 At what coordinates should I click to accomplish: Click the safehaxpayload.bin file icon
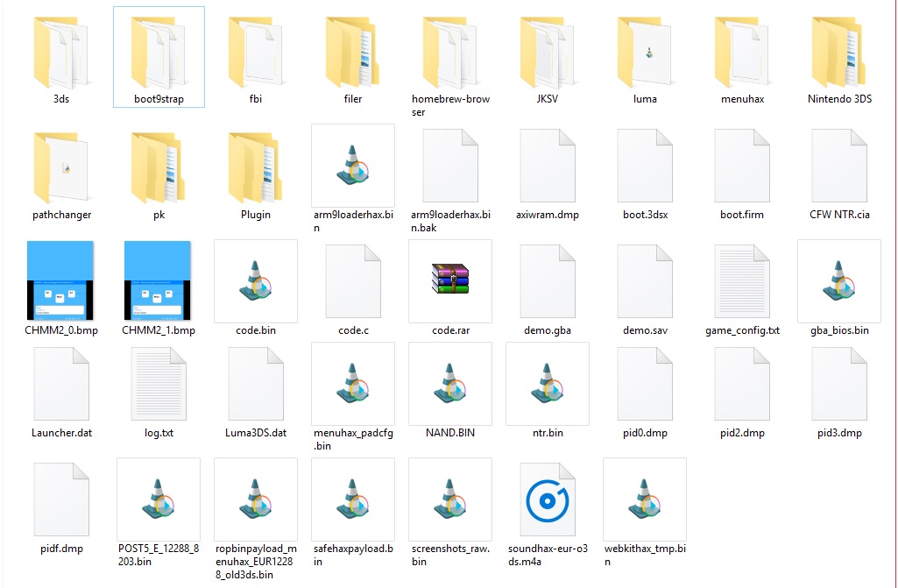point(353,499)
